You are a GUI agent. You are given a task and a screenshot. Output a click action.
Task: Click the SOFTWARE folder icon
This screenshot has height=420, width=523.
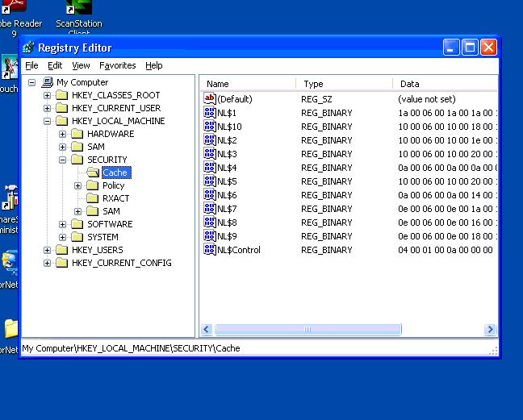coord(77,224)
